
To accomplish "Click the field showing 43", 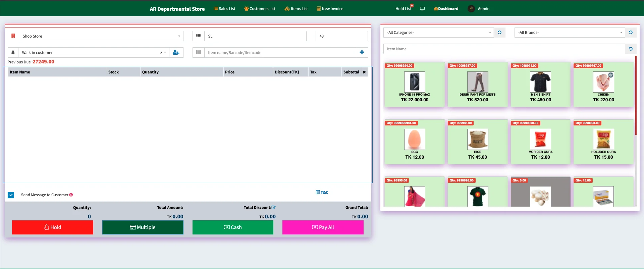I will pos(341,36).
